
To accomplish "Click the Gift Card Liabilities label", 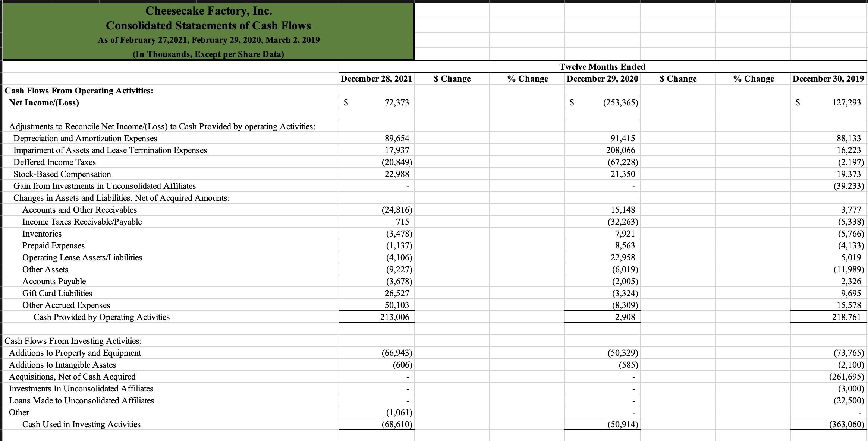I will click(x=57, y=293).
